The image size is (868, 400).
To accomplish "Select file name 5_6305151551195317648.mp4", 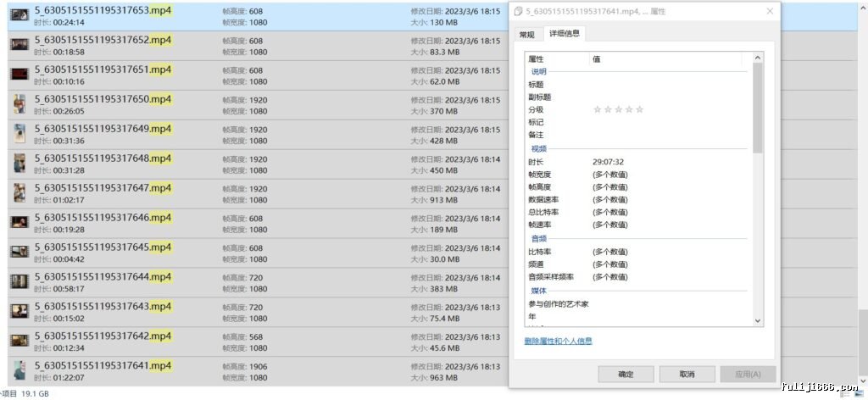I will tap(103, 158).
